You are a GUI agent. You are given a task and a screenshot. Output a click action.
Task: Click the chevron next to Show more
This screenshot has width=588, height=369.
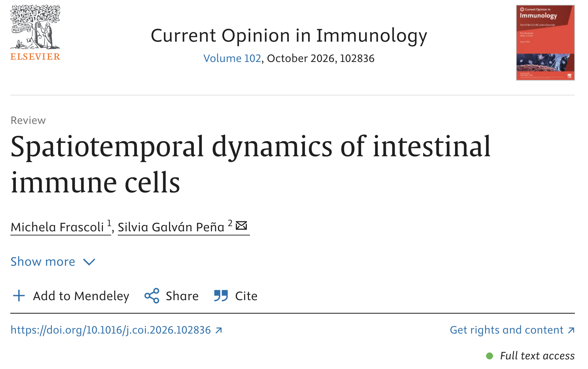pyautogui.click(x=89, y=262)
